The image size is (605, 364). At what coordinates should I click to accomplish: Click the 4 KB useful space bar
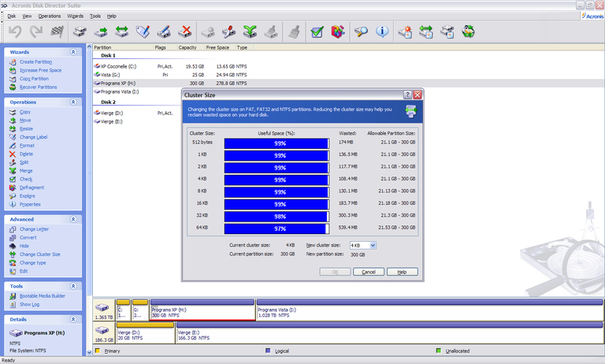pos(277,180)
